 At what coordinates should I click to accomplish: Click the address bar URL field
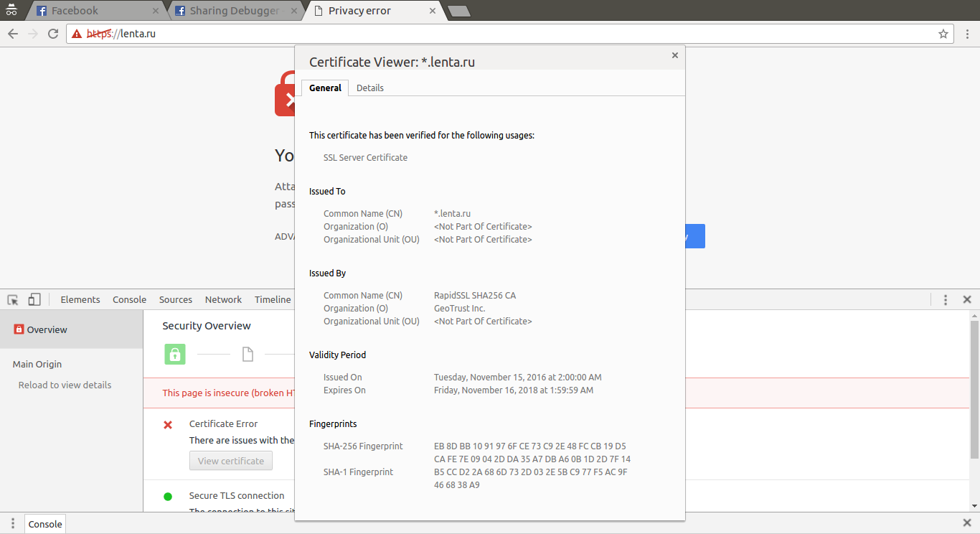coord(509,34)
